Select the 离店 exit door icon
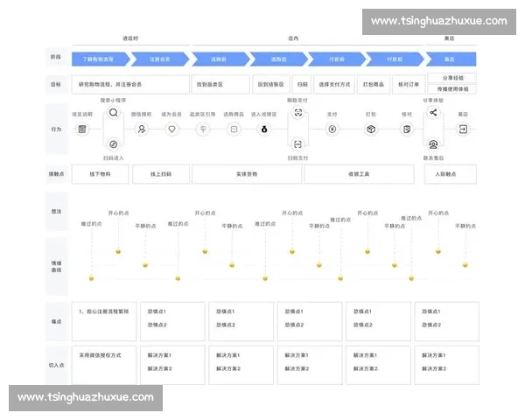Image resolution: width=525 pixels, height=420 pixels. pyautogui.click(x=464, y=129)
